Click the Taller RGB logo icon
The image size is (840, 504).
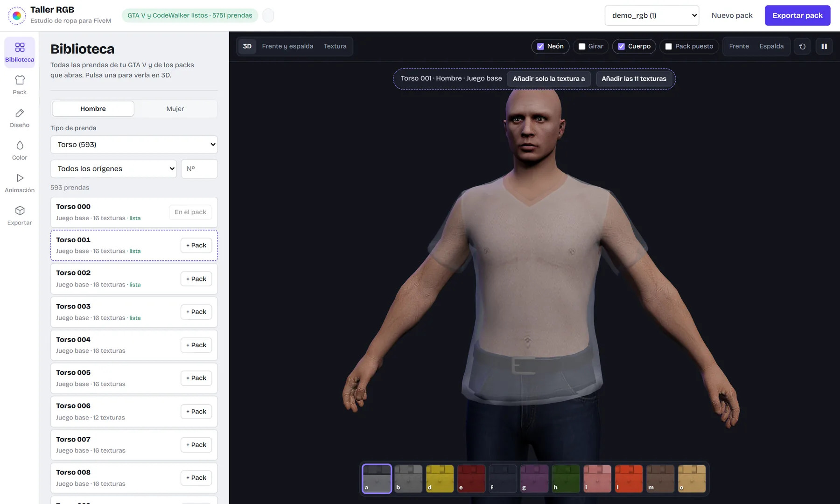[17, 15]
